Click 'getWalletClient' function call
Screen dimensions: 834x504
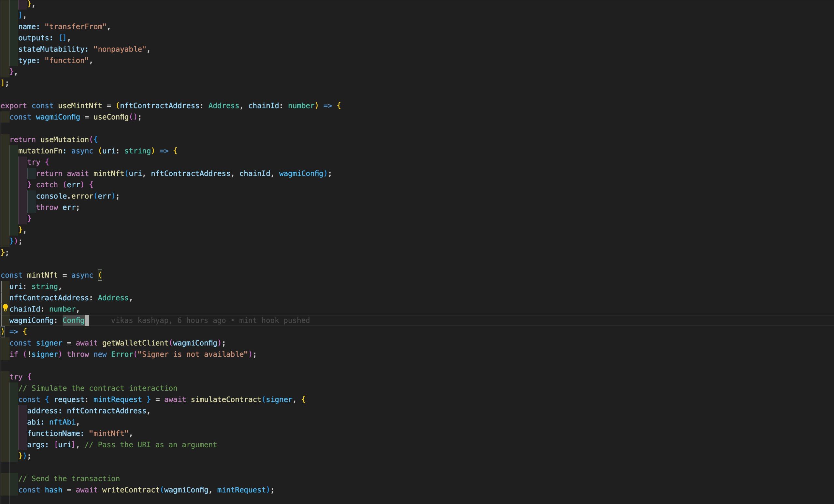(135, 343)
